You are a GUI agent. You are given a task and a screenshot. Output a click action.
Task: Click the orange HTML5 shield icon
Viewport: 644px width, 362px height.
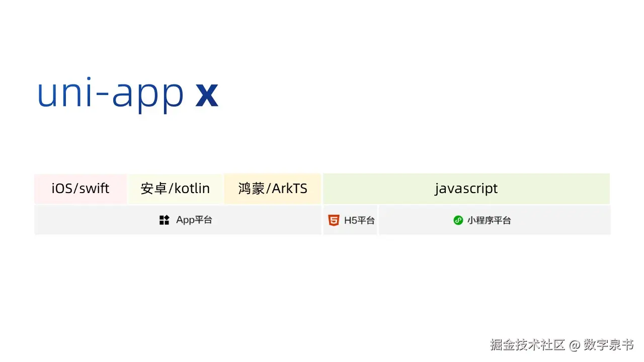[334, 220]
